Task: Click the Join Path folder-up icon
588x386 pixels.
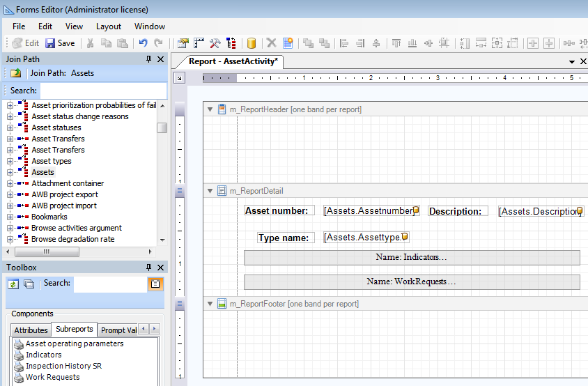Action: coord(15,73)
